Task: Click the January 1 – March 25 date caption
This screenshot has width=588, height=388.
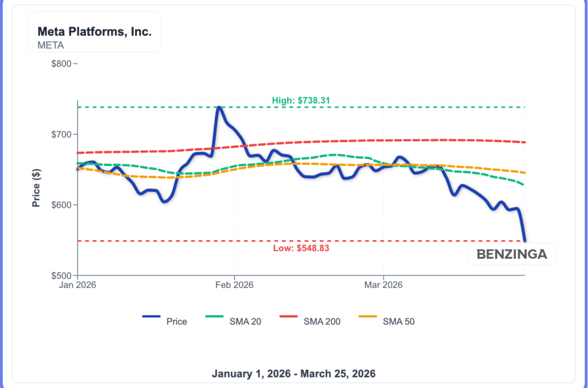Action: [x=293, y=374]
